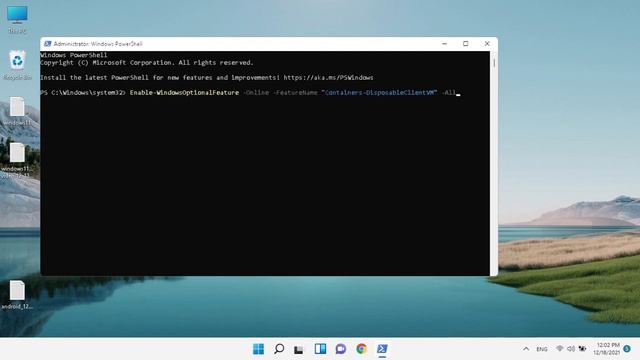The image size is (640, 360).
Task: Switch the ENG input language indicator
Action: [542, 349]
